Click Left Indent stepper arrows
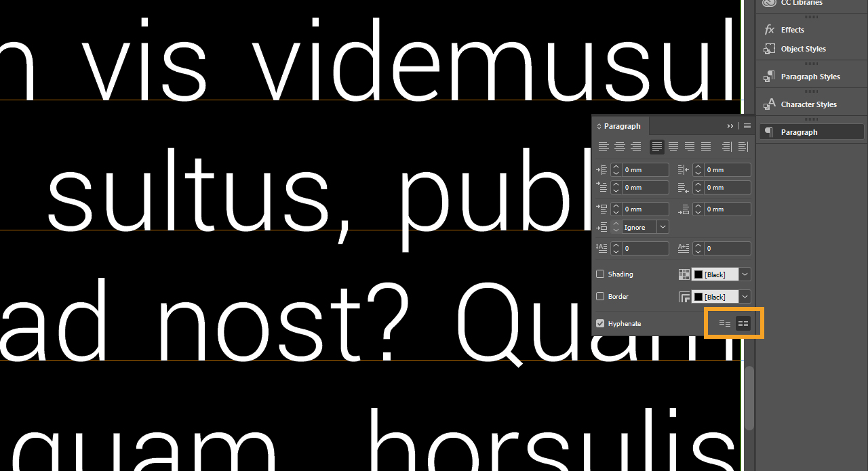868x471 pixels. (x=616, y=170)
